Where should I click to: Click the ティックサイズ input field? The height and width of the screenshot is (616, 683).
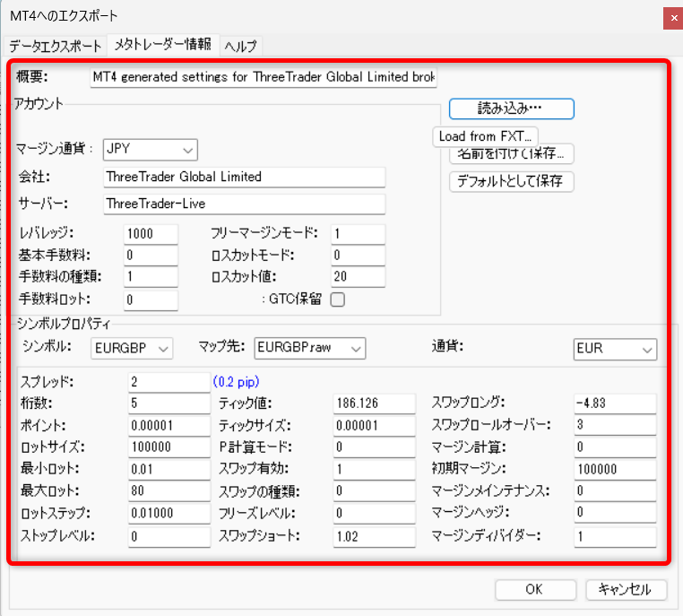click(375, 426)
